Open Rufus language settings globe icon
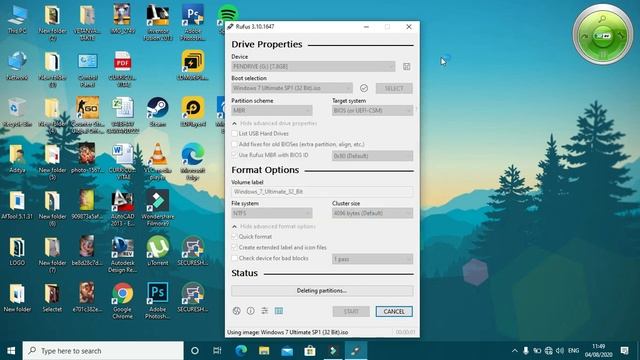 tap(236, 311)
